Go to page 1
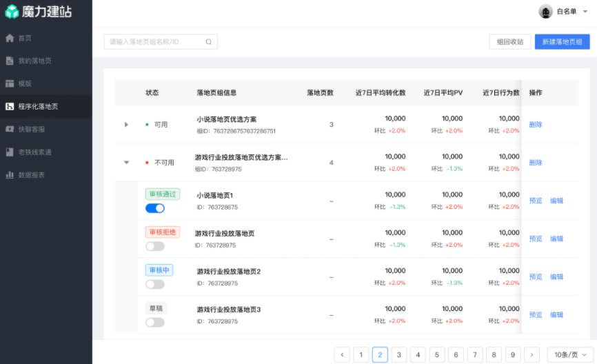Viewport: 597px width, 364px height. click(361, 355)
